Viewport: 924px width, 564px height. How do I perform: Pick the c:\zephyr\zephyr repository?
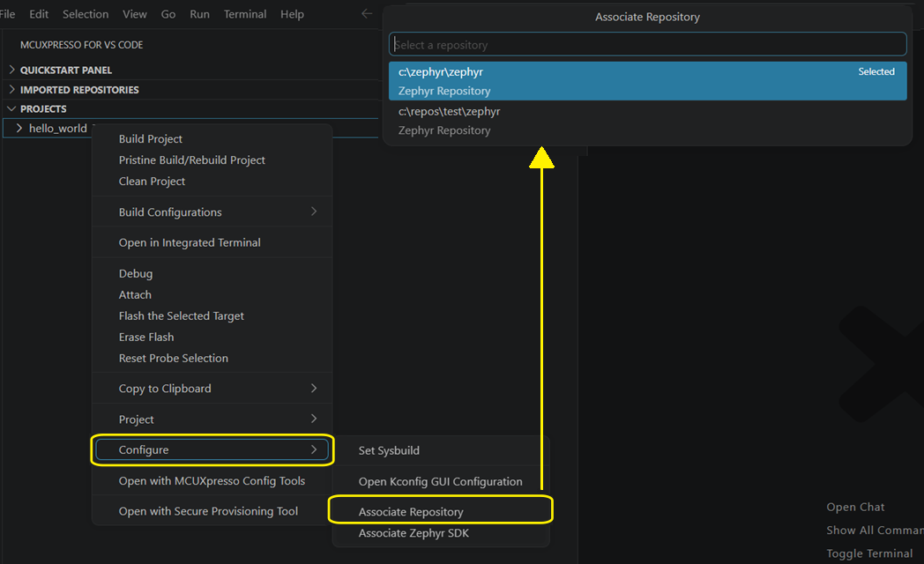click(648, 81)
